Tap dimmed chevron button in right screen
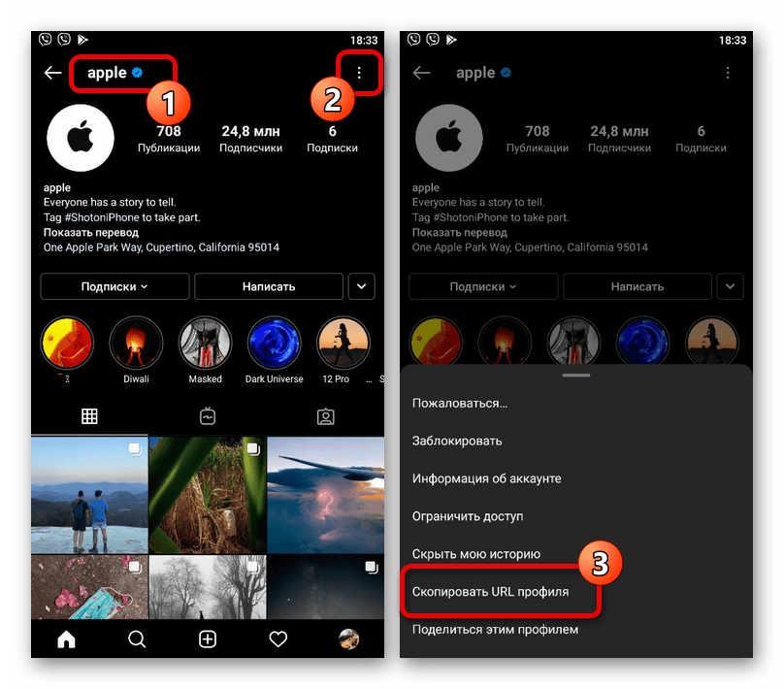Viewport: 784px width, 689px height. [730, 286]
